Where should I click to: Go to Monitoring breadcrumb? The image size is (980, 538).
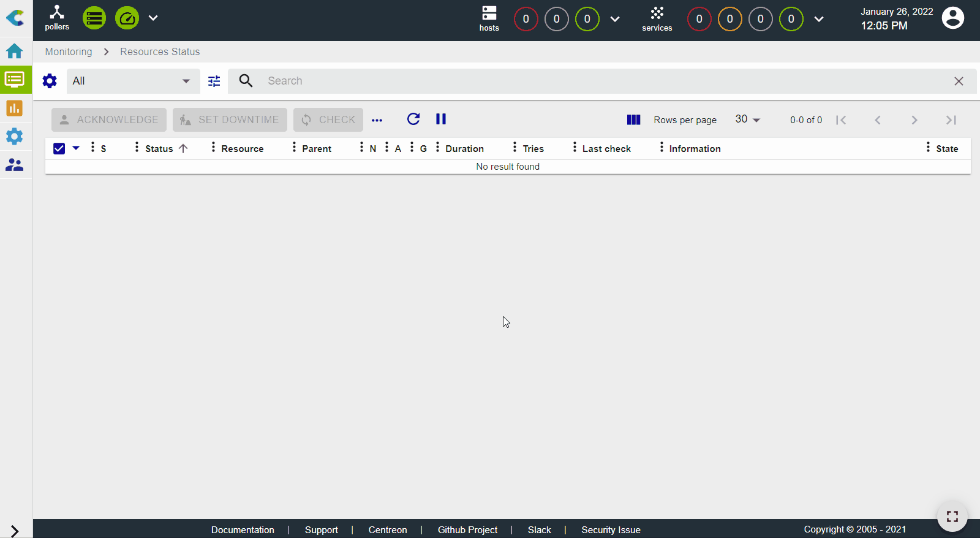tap(69, 51)
